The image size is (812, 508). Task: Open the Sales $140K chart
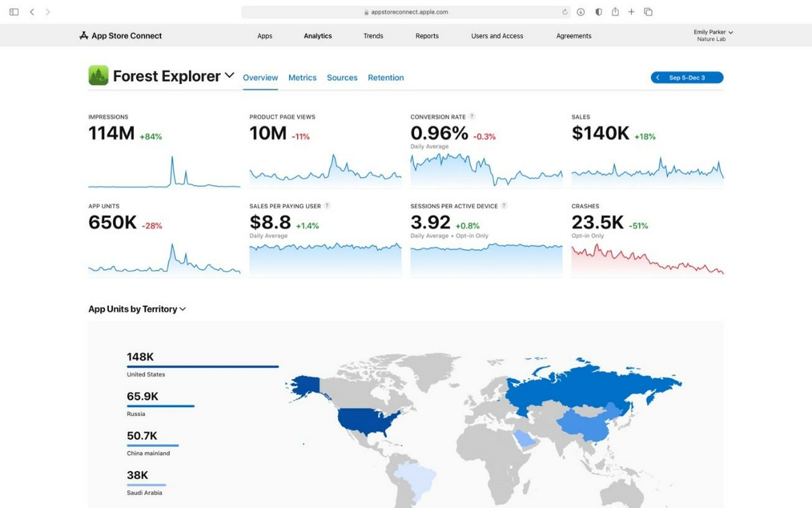[x=648, y=171]
